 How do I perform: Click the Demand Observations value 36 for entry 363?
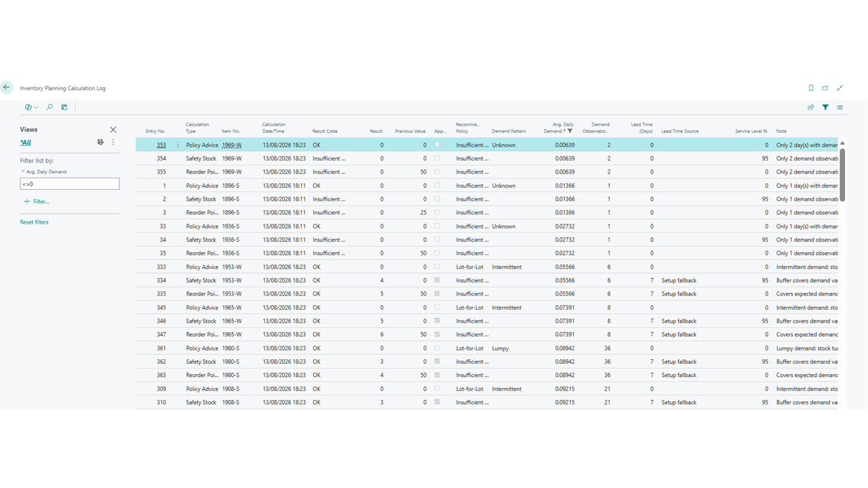608,375
